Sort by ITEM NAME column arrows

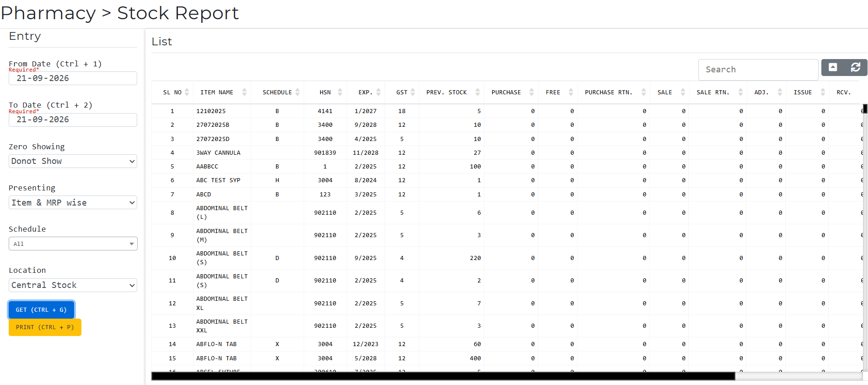(x=244, y=92)
